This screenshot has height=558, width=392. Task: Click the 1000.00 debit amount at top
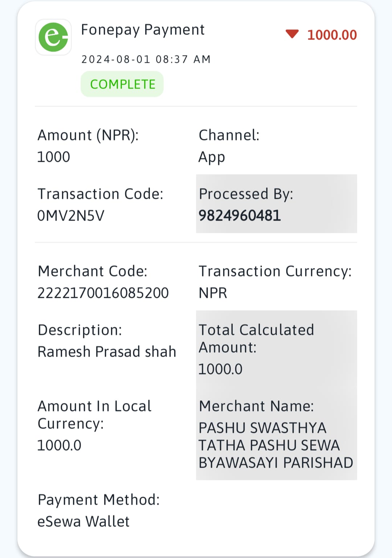pyautogui.click(x=332, y=35)
